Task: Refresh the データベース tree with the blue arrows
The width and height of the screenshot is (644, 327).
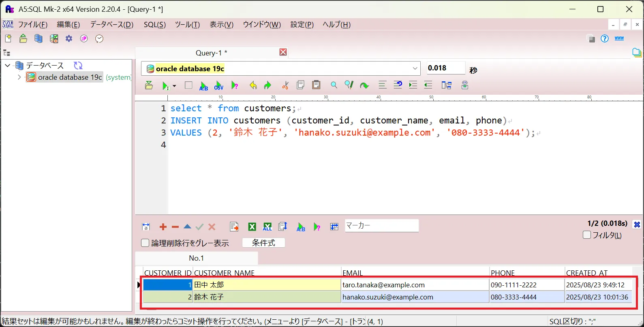Action: pos(78,66)
